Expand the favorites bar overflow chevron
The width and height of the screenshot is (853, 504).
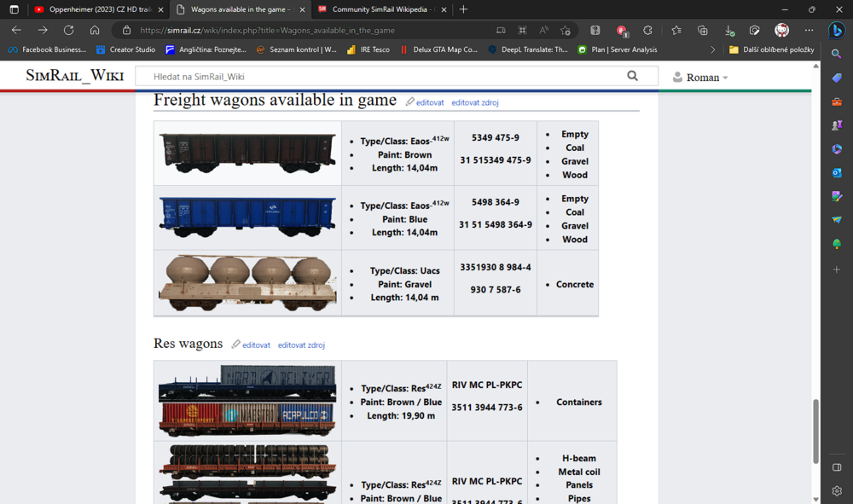(x=715, y=49)
